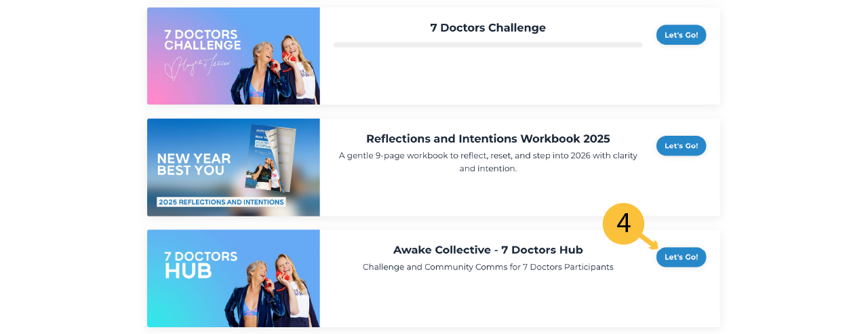868x334 pixels.
Task: Click the 7 Doctors Challenge progress bar
Action: pos(488,45)
